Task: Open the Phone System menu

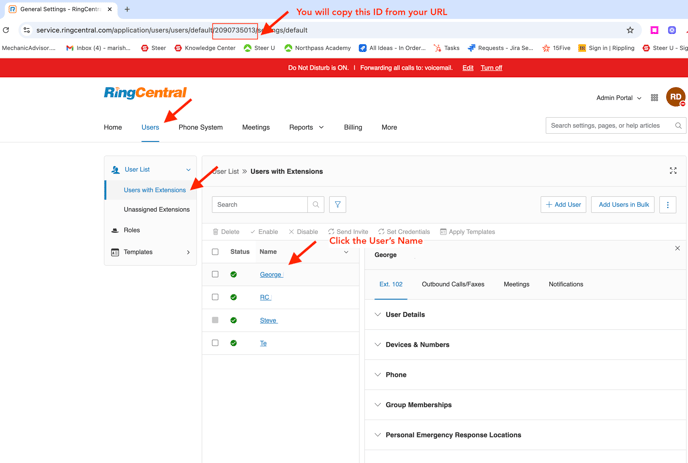Action: (201, 127)
